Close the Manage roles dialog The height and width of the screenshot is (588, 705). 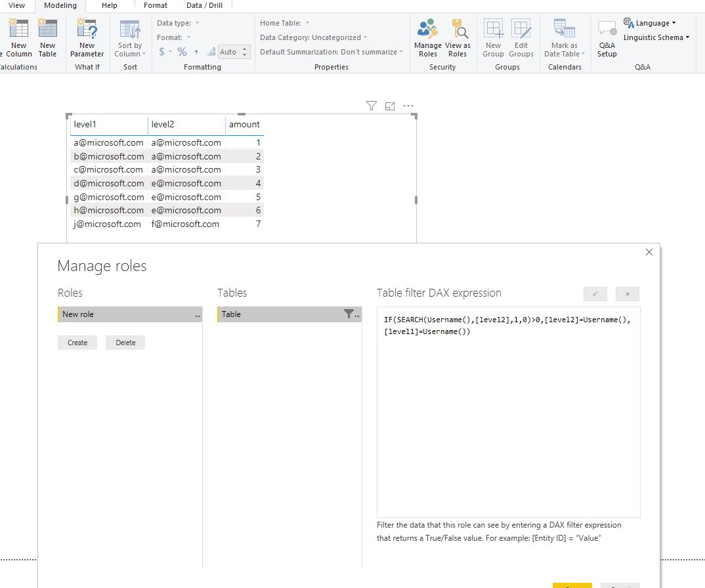coord(649,252)
